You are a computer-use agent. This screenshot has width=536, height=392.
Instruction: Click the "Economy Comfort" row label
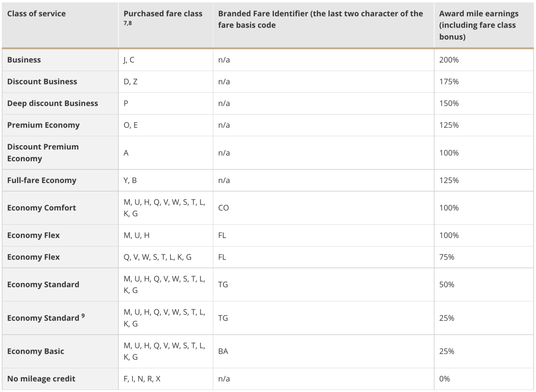tap(41, 208)
